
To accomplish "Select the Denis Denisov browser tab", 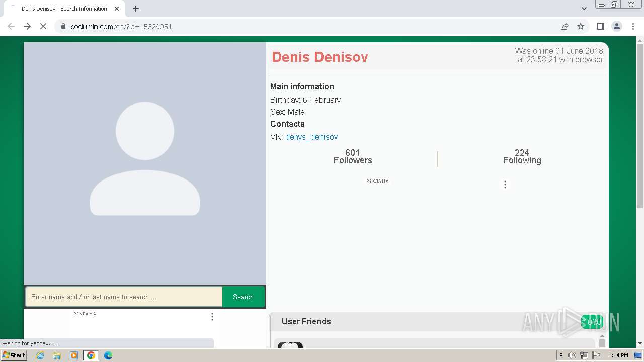I will tap(64, 9).
